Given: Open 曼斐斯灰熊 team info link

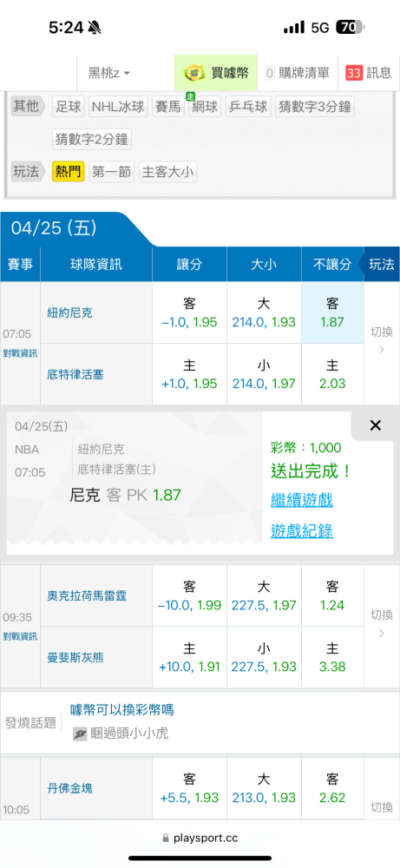Looking at the screenshot, I should 75,658.
